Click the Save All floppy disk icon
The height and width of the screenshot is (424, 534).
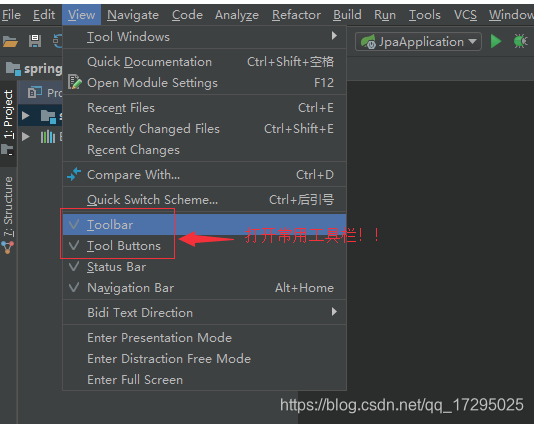[35, 41]
